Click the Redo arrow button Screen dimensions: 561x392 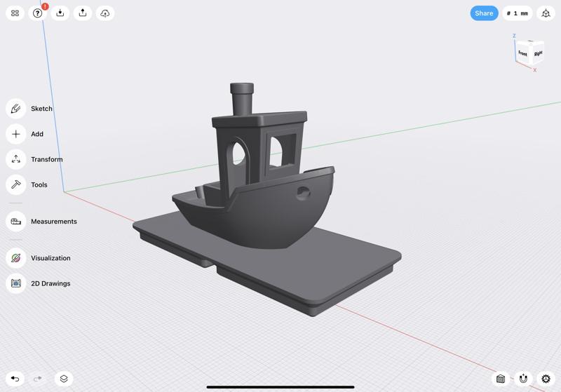[x=38, y=379]
